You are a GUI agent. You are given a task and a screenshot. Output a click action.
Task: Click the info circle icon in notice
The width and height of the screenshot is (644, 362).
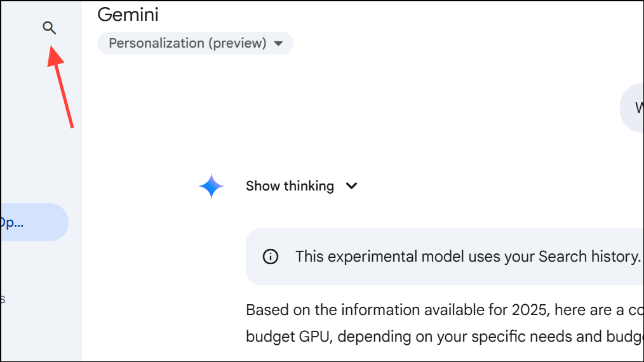(271, 257)
